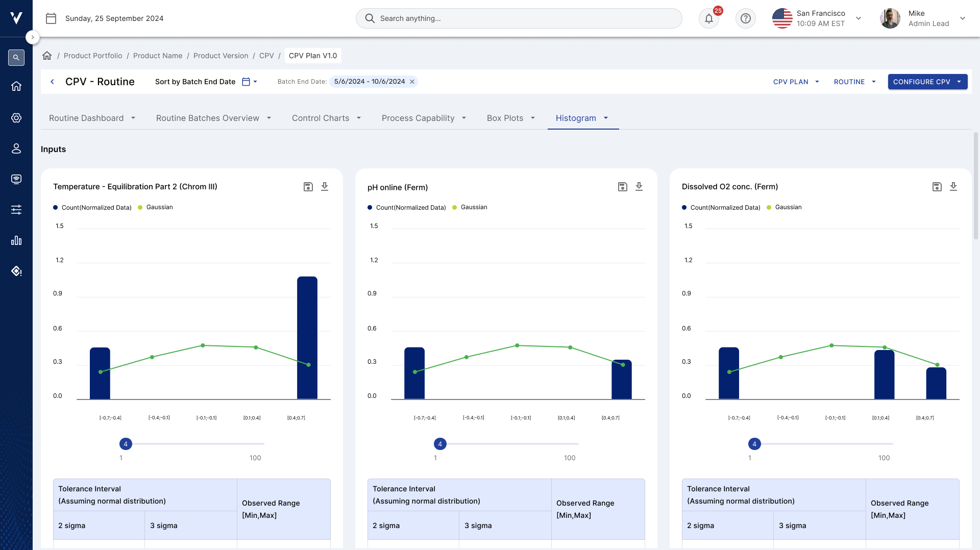980x550 pixels.
Task: Expand the CPV PLAN dropdown
Action: click(796, 82)
